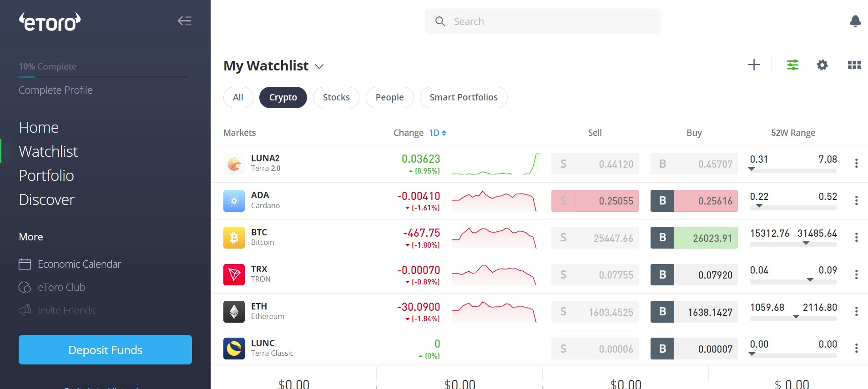Expand the My Watchlist dropdown
The image size is (868, 389).
(319, 66)
